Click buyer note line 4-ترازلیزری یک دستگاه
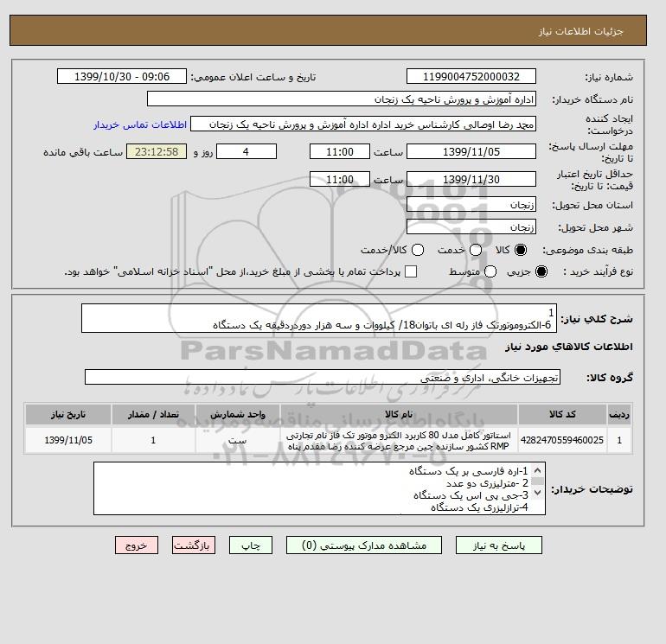The width and height of the screenshot is (666, 644). click(479, 507)
